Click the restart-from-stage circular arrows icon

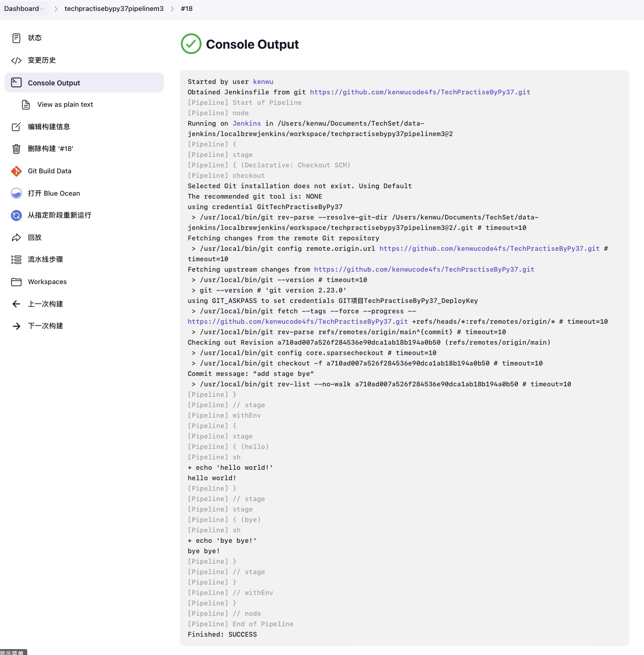tap(16, 216)
